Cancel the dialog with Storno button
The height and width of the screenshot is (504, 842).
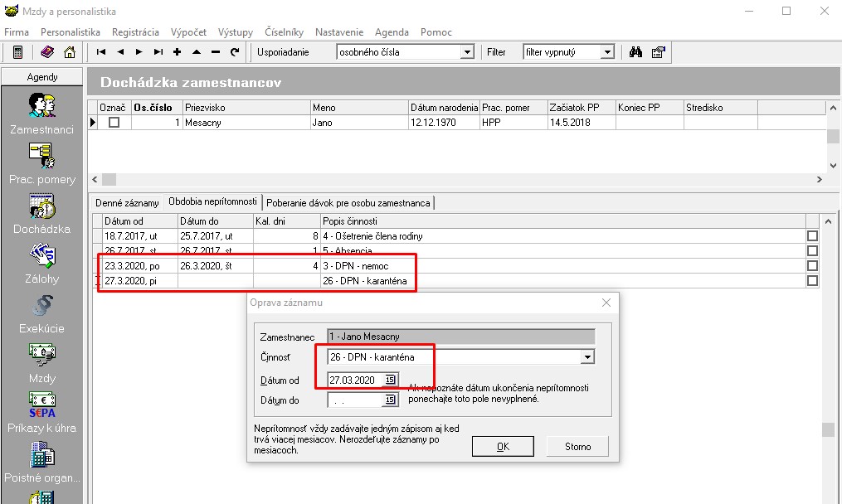click(577, 447)
